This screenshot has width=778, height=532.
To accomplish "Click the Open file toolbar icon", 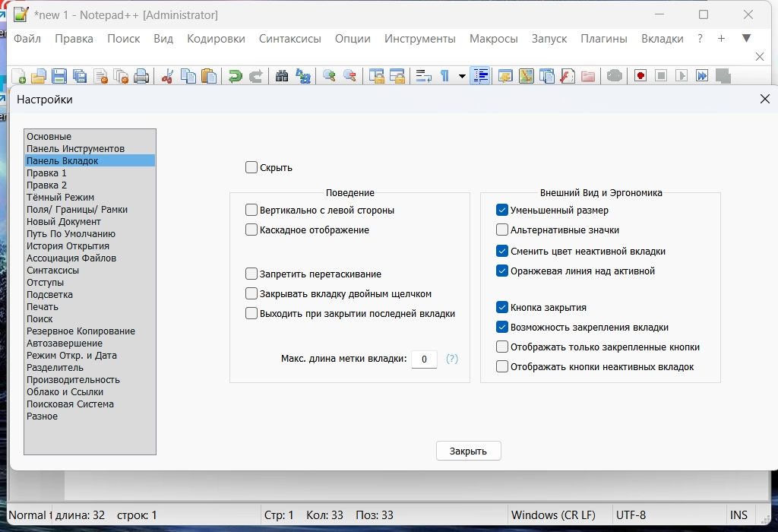I will [x=38, y=76].
